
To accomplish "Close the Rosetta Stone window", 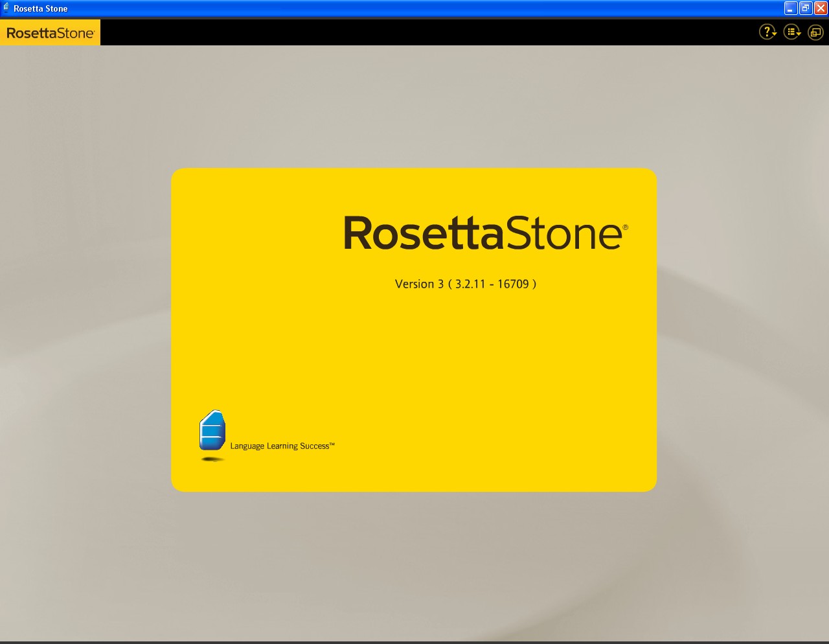I will 820,8.
